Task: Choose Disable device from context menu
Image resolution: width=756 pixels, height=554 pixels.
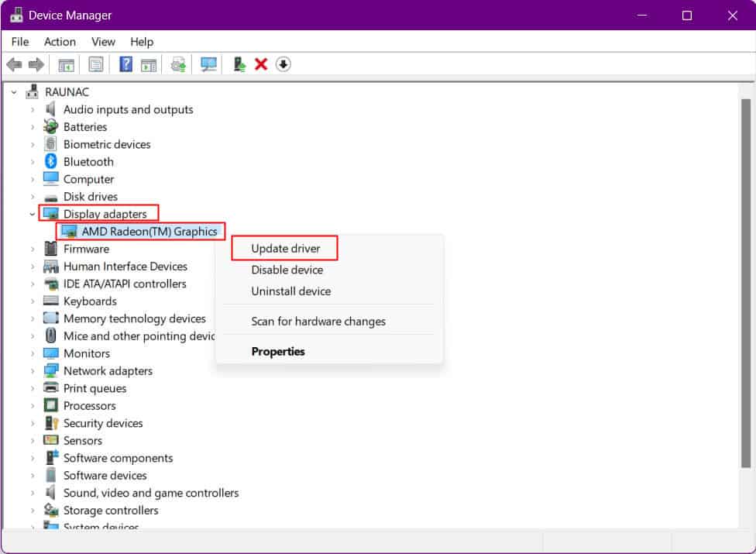Action: click(287, 270)
